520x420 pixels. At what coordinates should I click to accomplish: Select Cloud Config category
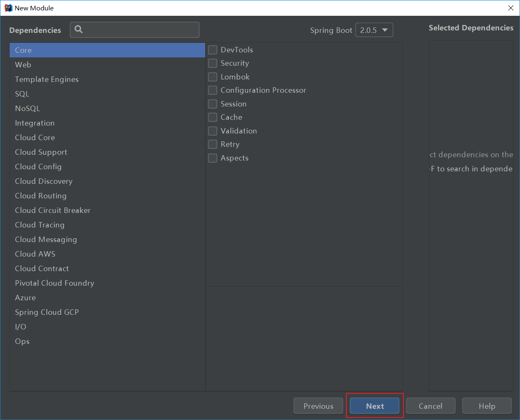click(107, 167)
